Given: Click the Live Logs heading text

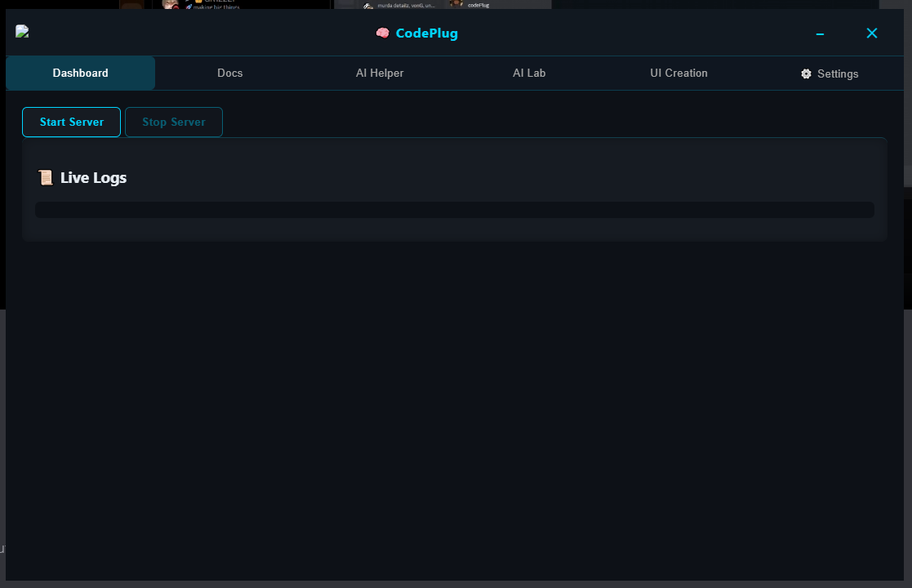Looking at the screenshot, I should coord(95,177).
